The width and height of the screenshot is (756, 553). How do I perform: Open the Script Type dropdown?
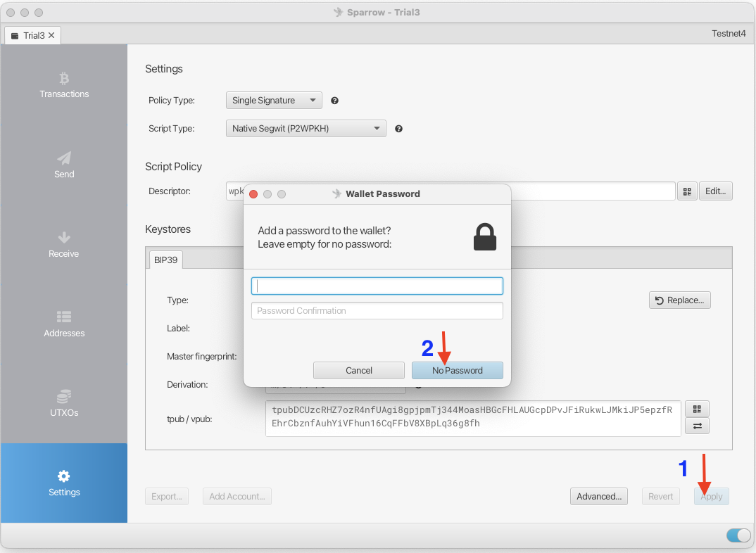click(x=306, y=128)
